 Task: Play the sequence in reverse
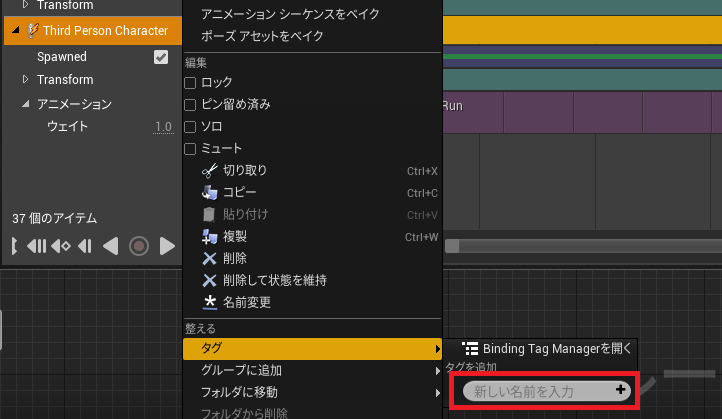click(x=111, y=246)
